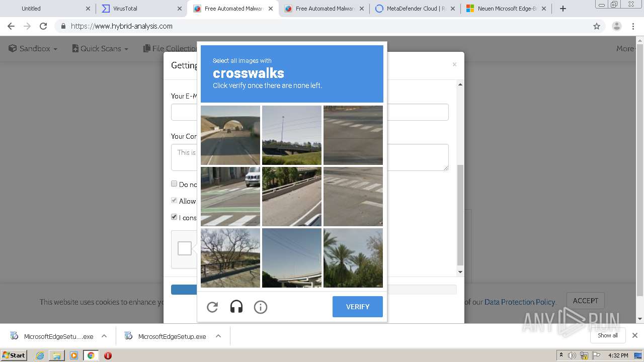Click the network tray icon
Viewport: 644px width, 362px height.
click(x=584, y=355)
